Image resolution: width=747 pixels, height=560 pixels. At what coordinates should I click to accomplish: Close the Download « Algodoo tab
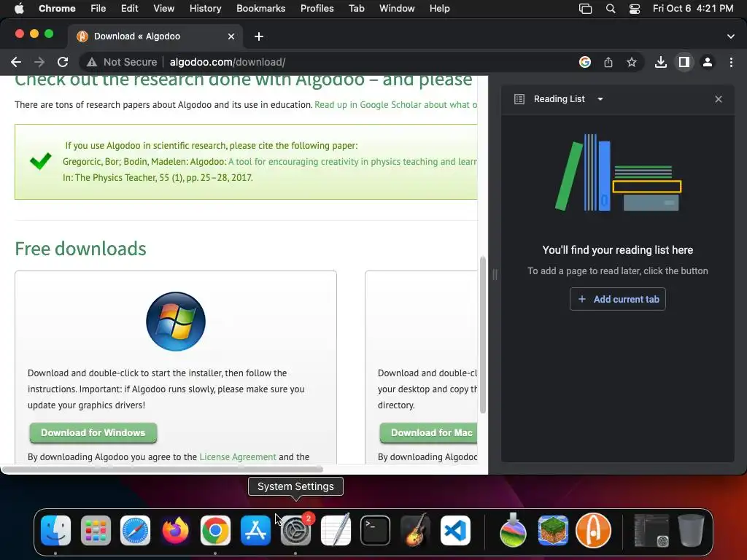point(231,36)
